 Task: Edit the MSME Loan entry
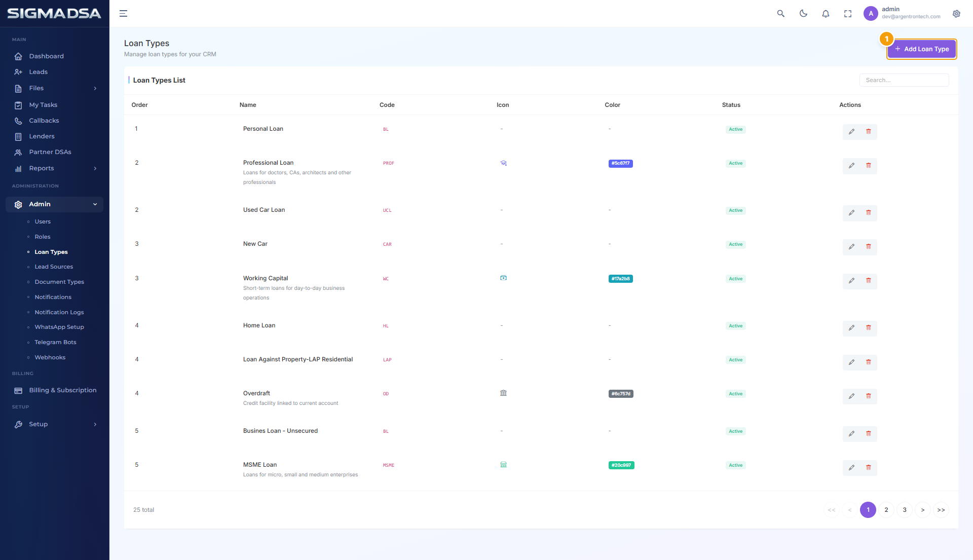(x=851, y=468)
